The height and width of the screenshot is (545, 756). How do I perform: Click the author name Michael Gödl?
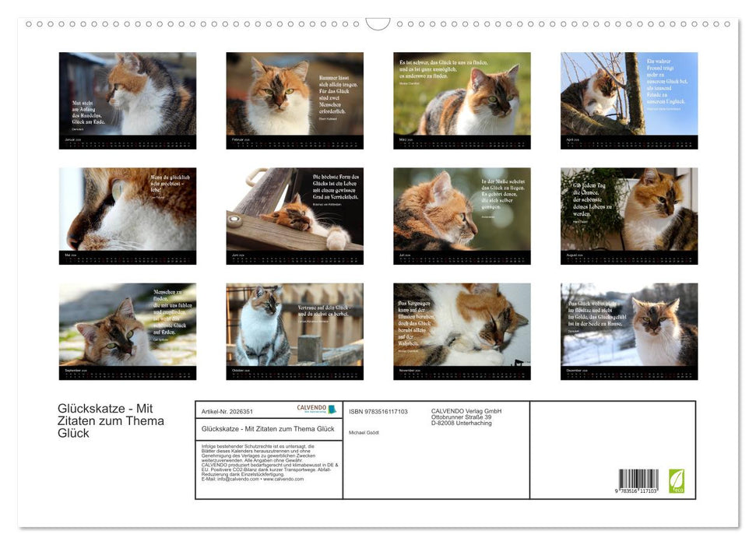pyautogui.click(x=364, y=432)
